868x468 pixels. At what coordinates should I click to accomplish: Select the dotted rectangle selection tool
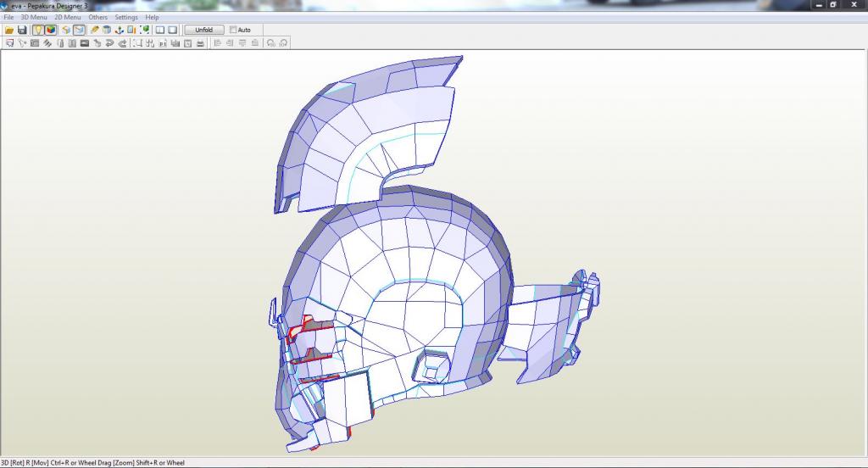click(x=138, y=42)
